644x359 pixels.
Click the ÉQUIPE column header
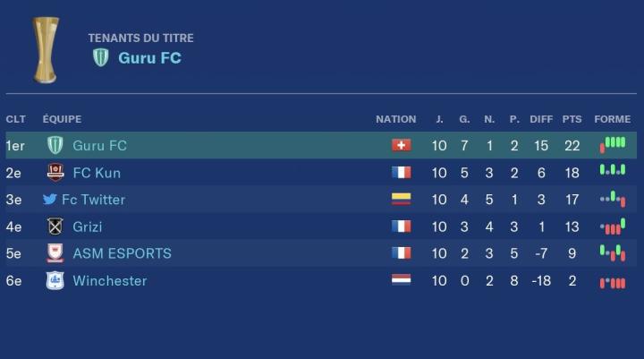pyautogui.click(x=62, y=119)
